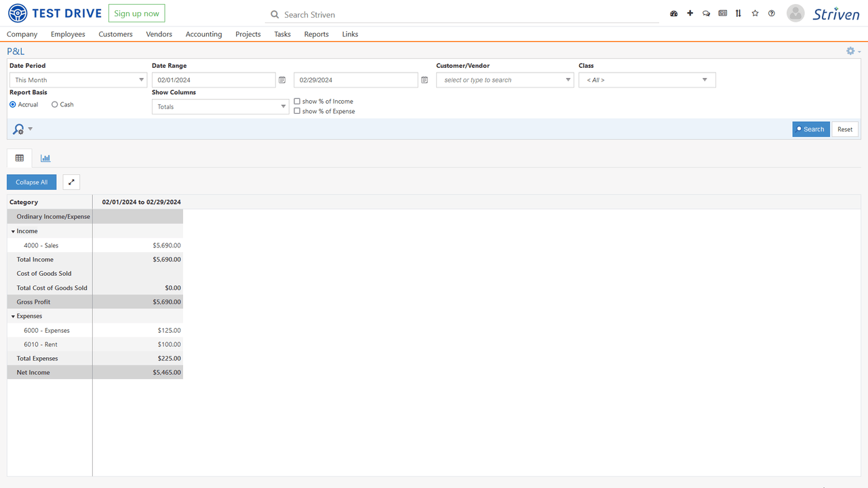Enable show % of Income
Screen dimensions: 868x488
tap(297, 101)
